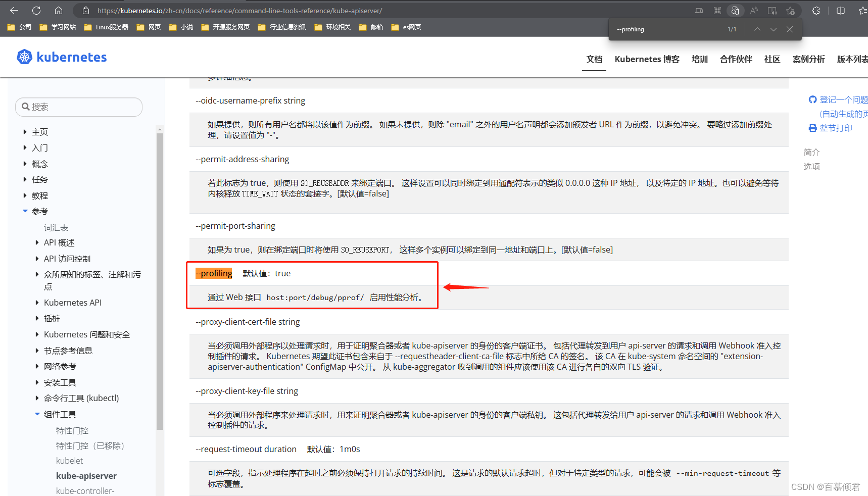Expand the 概念 sidebar section

[25, 164]
